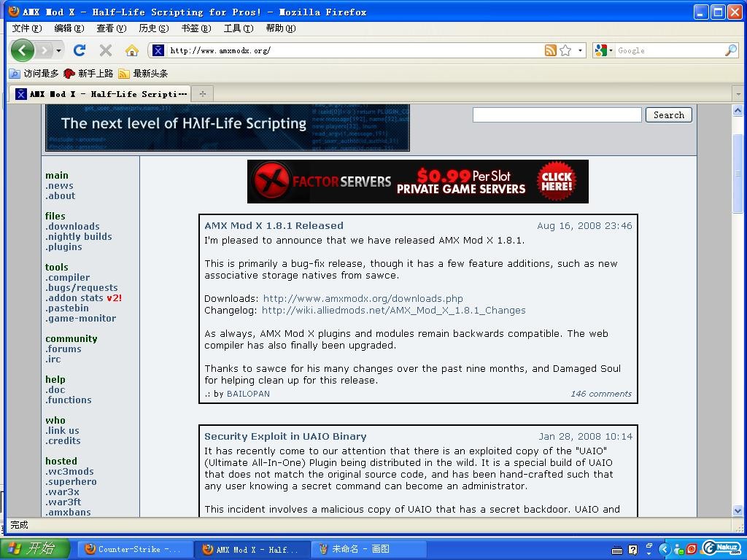
Task: Expand the address bar URL history dropdown
Action: pyautogui.click(x=580, y=50)
